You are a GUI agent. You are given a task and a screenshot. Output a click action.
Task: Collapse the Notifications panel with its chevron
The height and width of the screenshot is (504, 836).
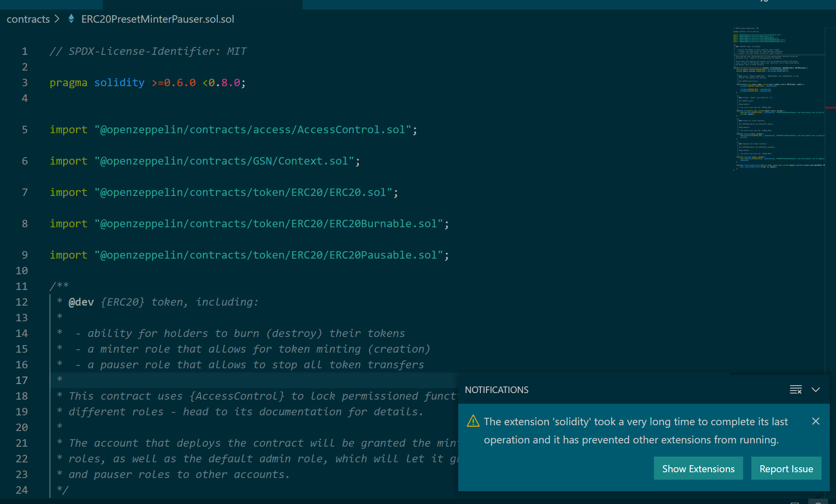(x=816, y=389)
